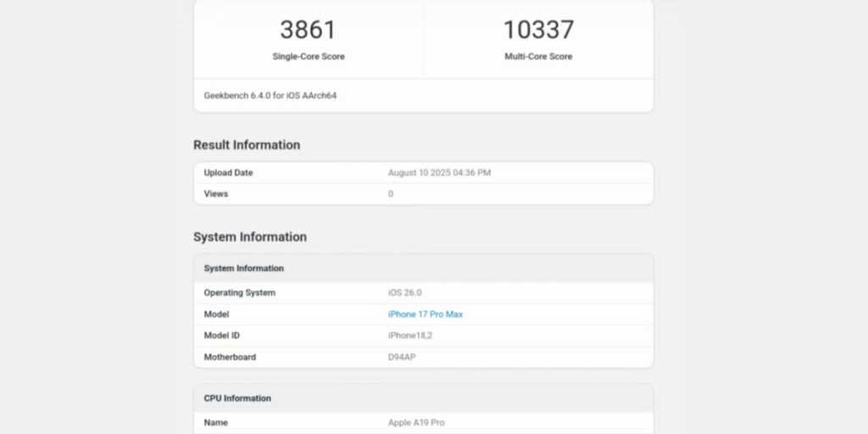The image size is (868, 434).
Task: Click the Multi-Core Score label
Action: tap(538, 57)
